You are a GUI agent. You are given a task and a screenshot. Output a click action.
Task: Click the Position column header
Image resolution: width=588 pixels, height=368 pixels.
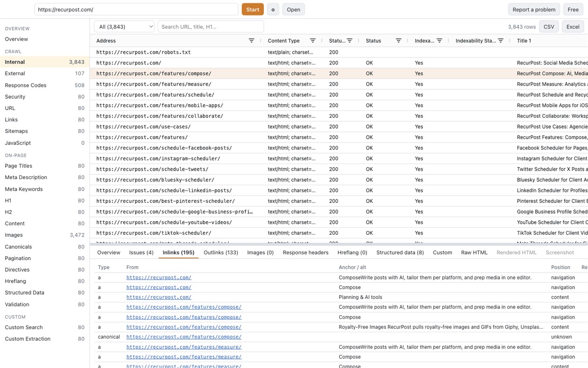pyautogui.click(x=560, y=267)
